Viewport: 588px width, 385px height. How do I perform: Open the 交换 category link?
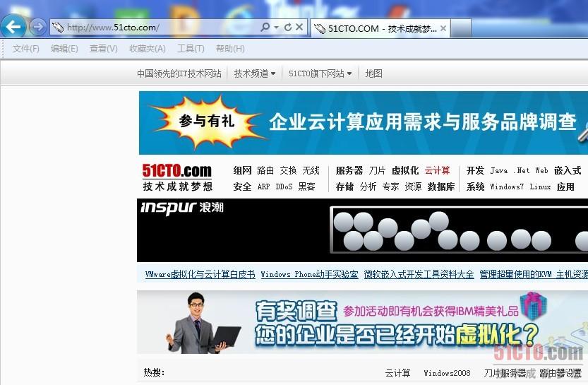[x=288, y=171]
